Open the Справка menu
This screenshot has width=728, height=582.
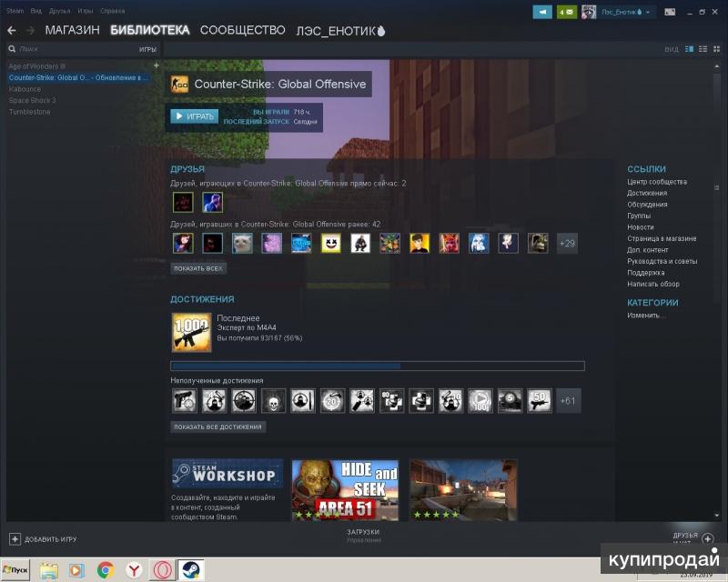112,11
